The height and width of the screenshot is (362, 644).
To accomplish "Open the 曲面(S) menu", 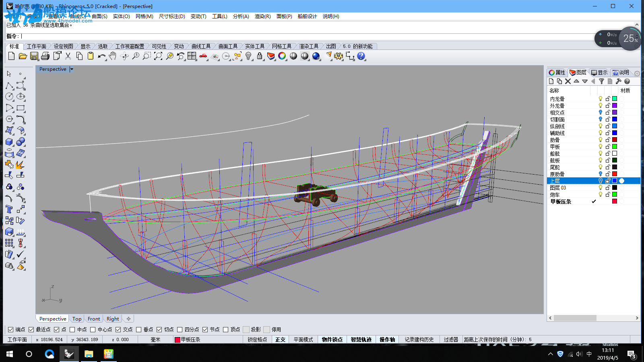I will tap(99, 16).
